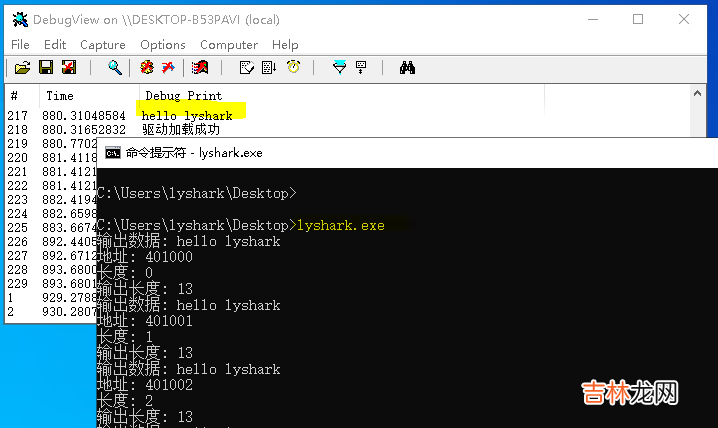Screen dimensions: 718x428
Task: Open the Capture menu
Action: coord(102,44)
